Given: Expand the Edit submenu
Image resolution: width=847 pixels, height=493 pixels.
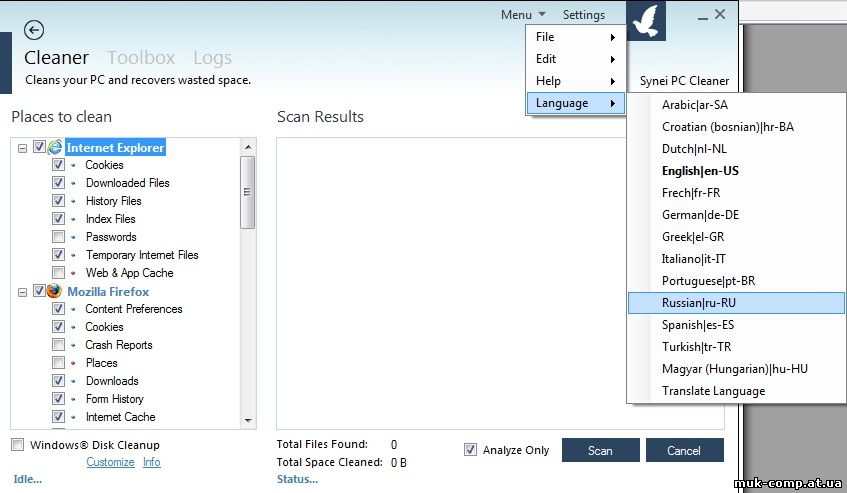Looking at the screenshot, I should tap(576, 59).
